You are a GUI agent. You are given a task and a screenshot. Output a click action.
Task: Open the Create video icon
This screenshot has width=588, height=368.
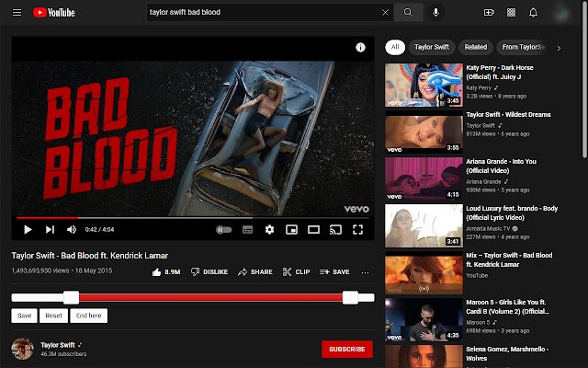[489, 12]
